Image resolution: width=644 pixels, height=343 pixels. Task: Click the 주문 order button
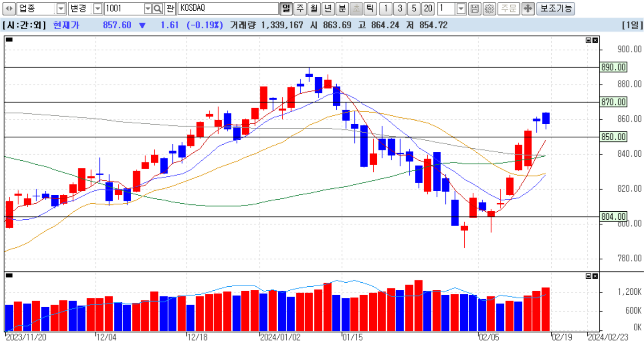coord(508,8)
